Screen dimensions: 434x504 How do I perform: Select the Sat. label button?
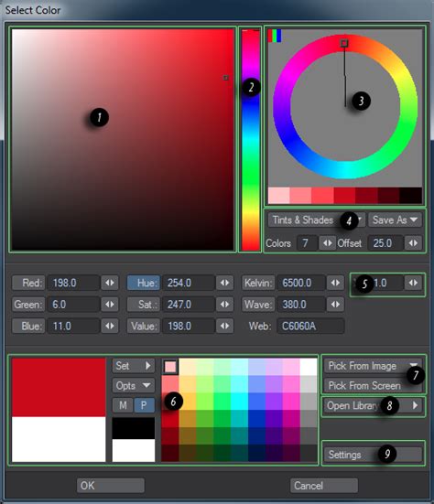click(x=144, y=305)
